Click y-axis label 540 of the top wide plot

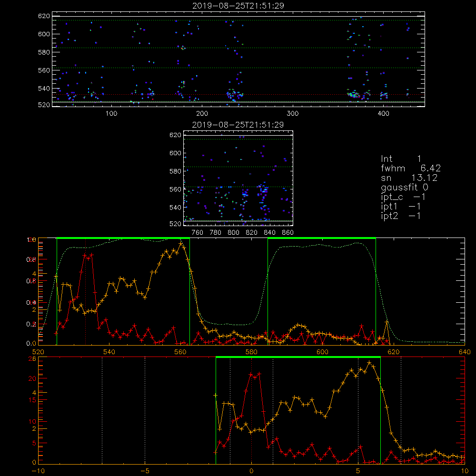coord(44,89)
